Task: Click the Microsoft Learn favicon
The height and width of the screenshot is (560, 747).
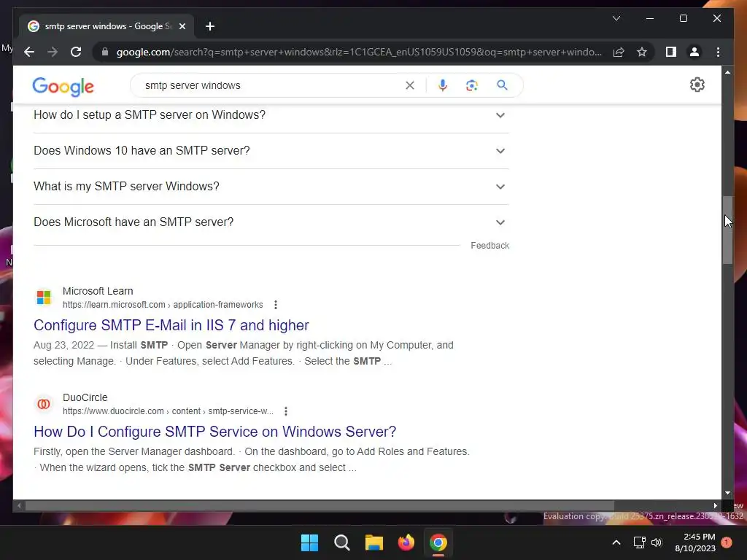Action: pos(44,297)
